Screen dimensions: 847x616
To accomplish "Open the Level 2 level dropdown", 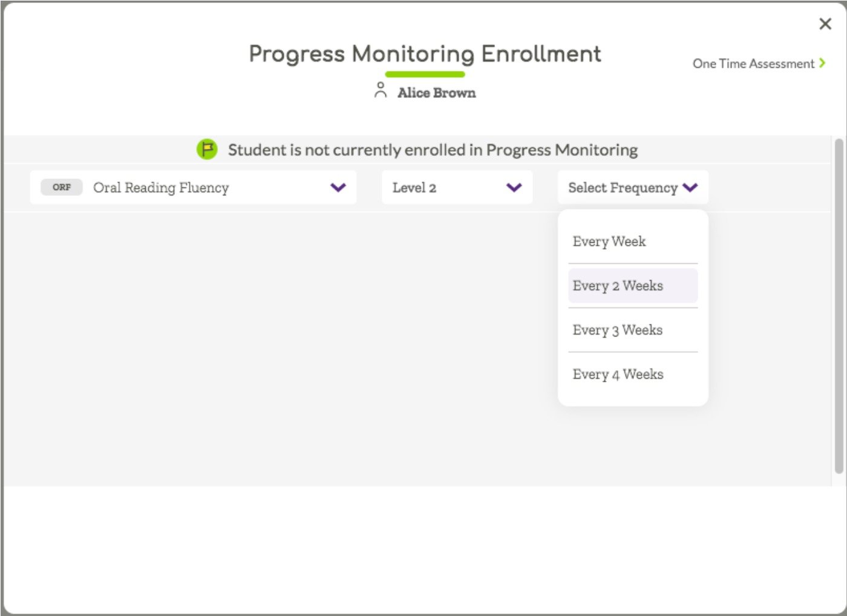I will 457,188.
